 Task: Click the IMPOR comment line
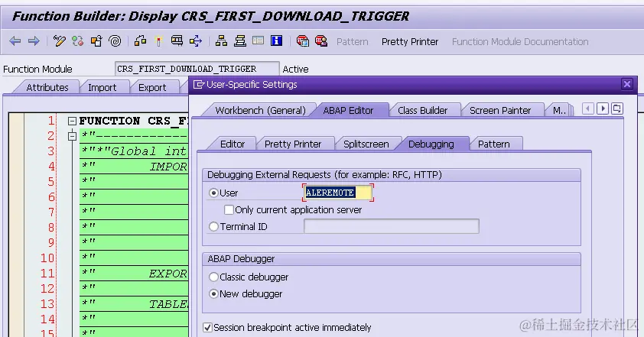point(134,167)
